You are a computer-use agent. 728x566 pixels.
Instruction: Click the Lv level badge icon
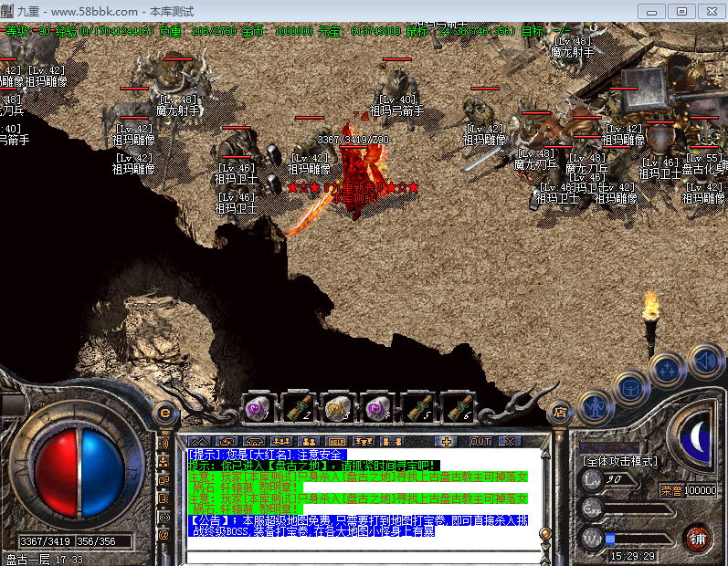pos(593,479)
